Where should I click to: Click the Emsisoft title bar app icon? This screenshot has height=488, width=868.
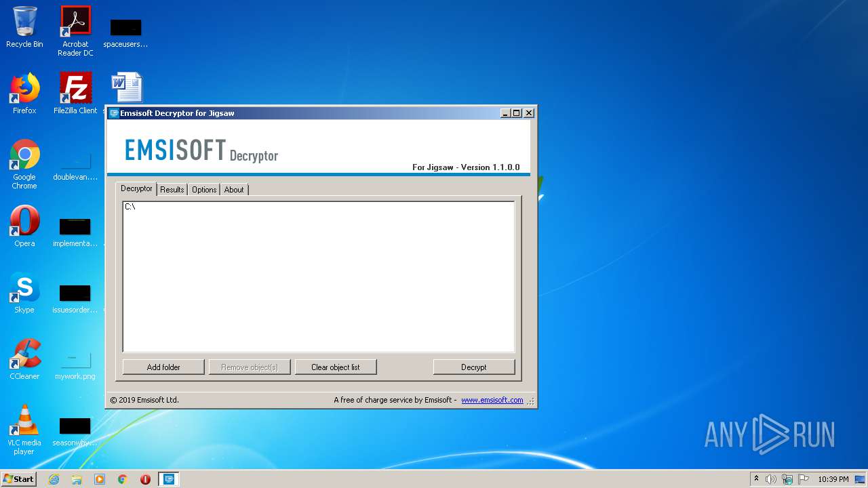[x=114, y=113]
